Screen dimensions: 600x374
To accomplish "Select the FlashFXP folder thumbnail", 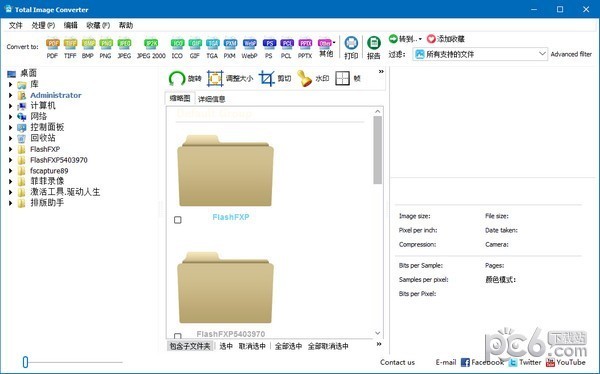I will point(225,171).
